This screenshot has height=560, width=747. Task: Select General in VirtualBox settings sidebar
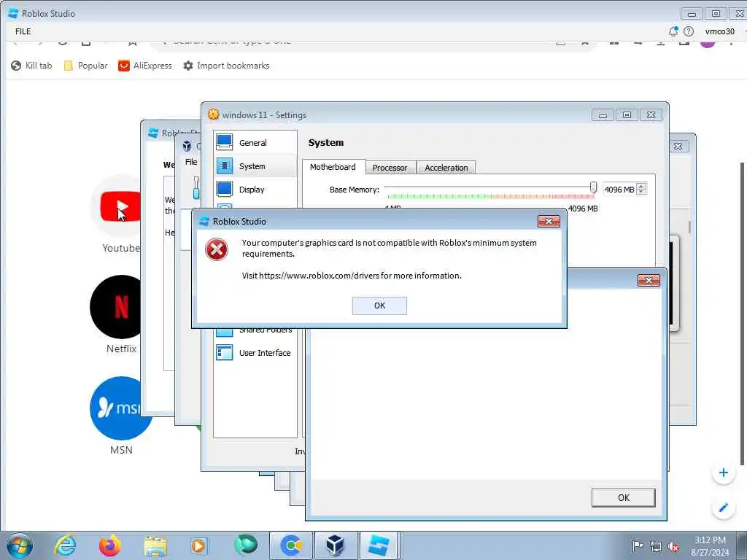pos(255,142)
